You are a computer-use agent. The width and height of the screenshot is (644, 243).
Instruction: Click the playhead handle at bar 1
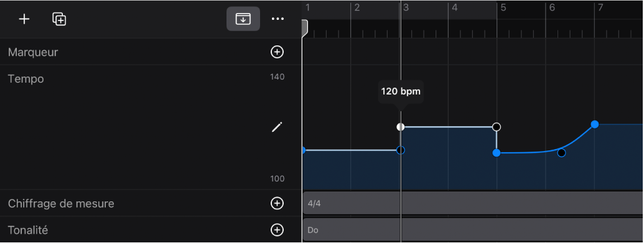(x=305, y=29)
